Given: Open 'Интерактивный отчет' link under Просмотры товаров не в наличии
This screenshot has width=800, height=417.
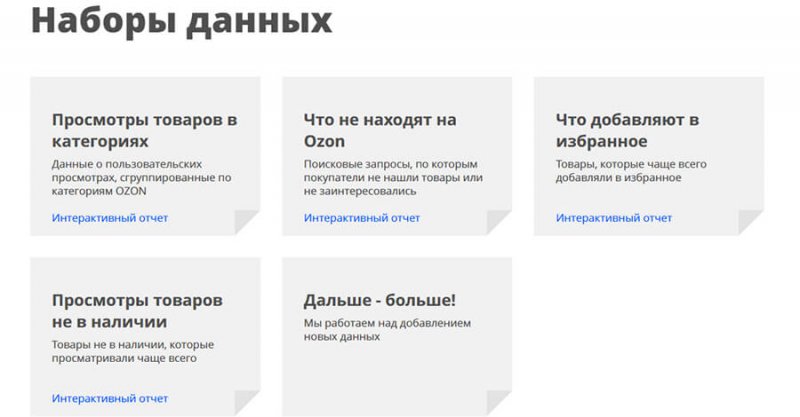Looking at the screenshot, I should 110,399.
